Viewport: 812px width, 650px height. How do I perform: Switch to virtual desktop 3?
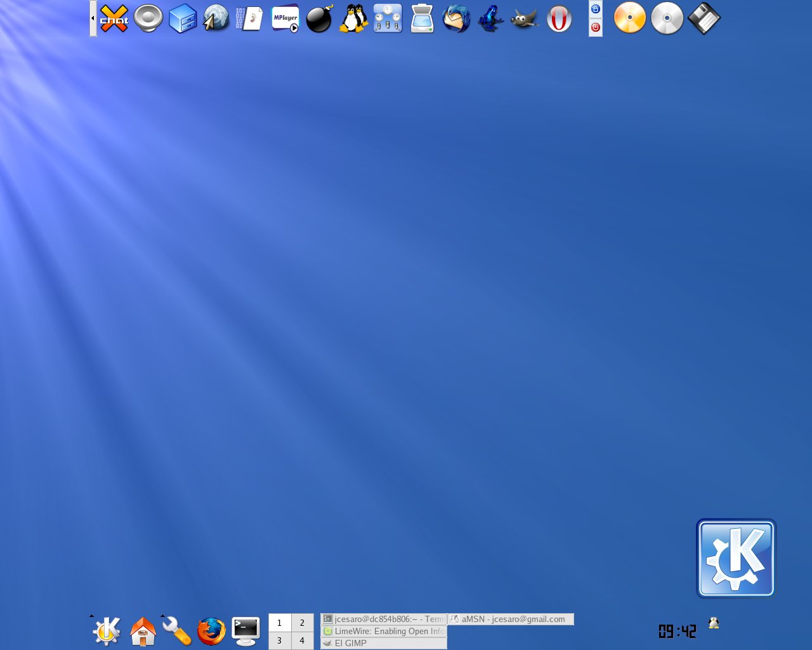[x=279, y=640]
